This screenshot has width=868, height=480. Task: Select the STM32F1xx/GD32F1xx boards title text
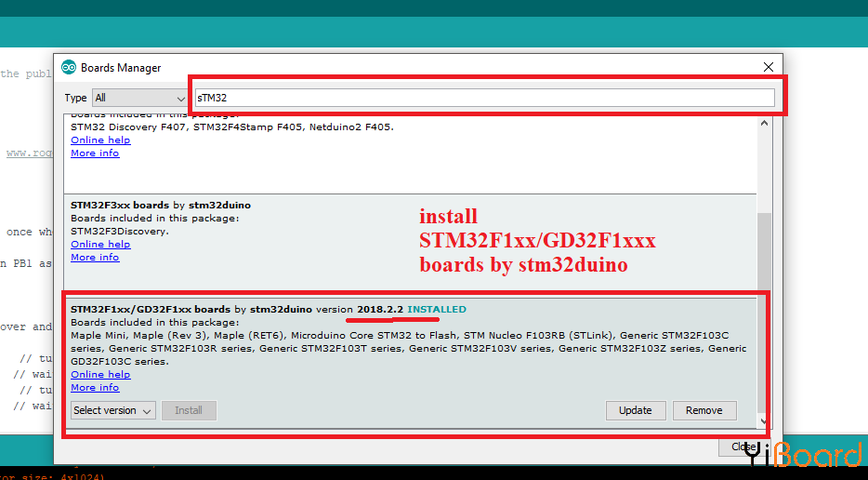[150, 309]
